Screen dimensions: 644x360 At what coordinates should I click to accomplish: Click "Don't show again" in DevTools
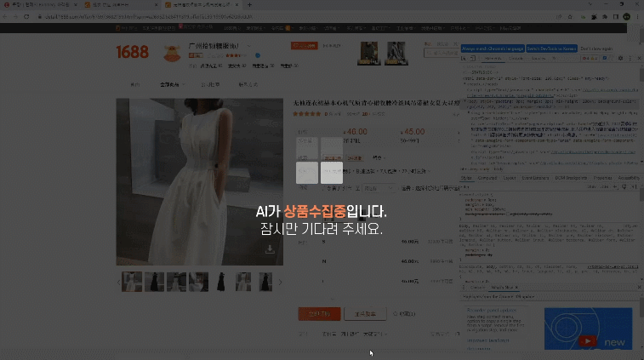(598, 49)
